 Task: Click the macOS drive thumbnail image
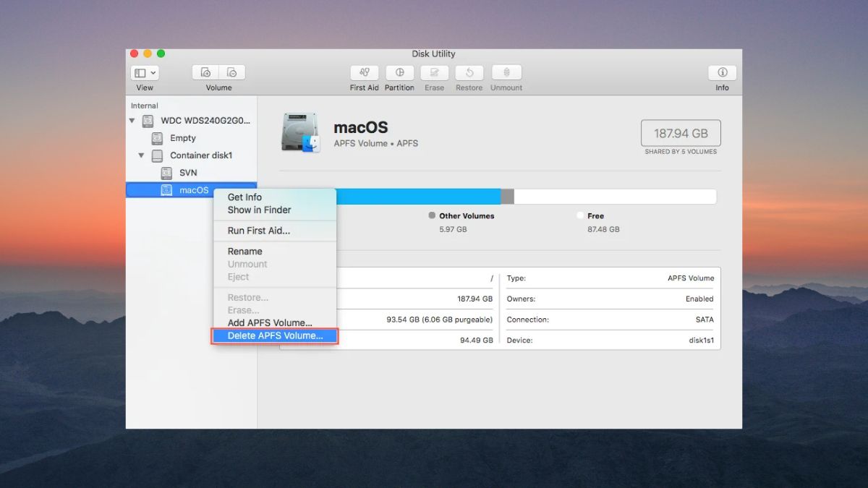(299, 132)
